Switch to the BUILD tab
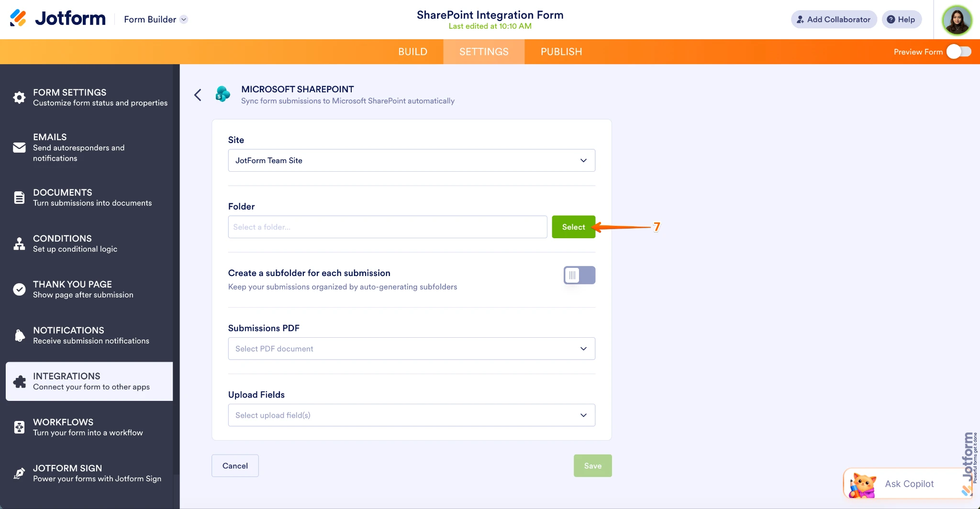980x509 pixels. (413, 52)
